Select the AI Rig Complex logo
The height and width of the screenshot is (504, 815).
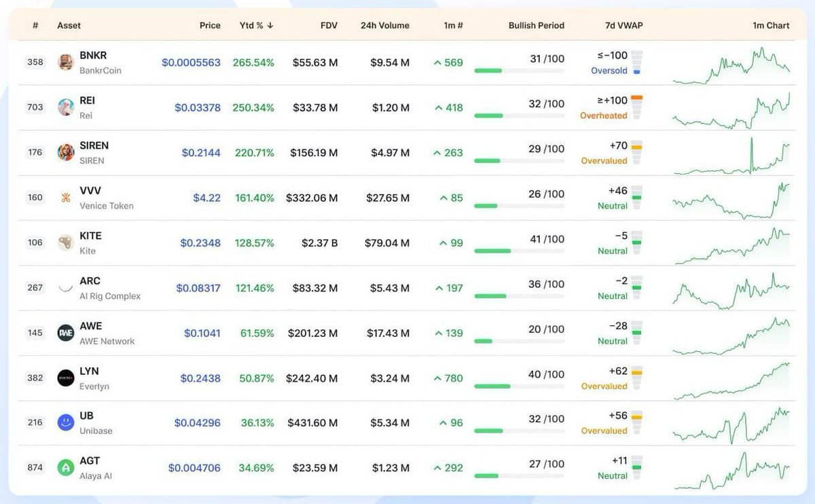(65, 287)
